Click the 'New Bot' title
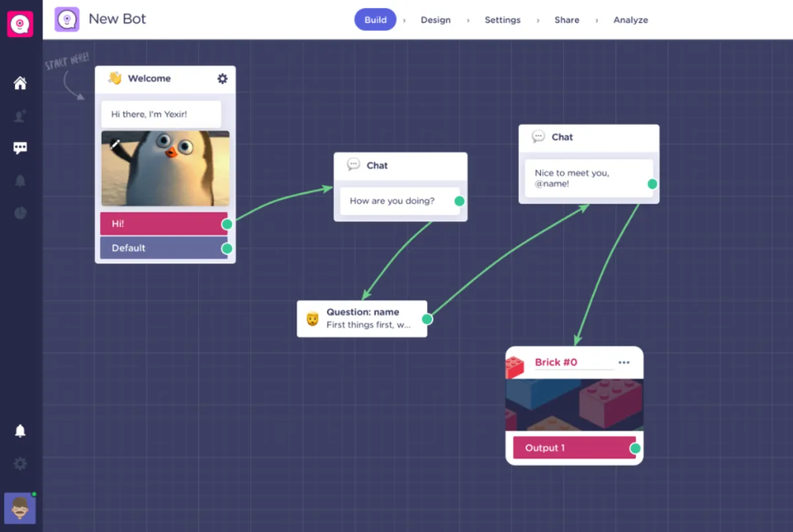This screenshot has height=532, width=793. click(118, 19)
